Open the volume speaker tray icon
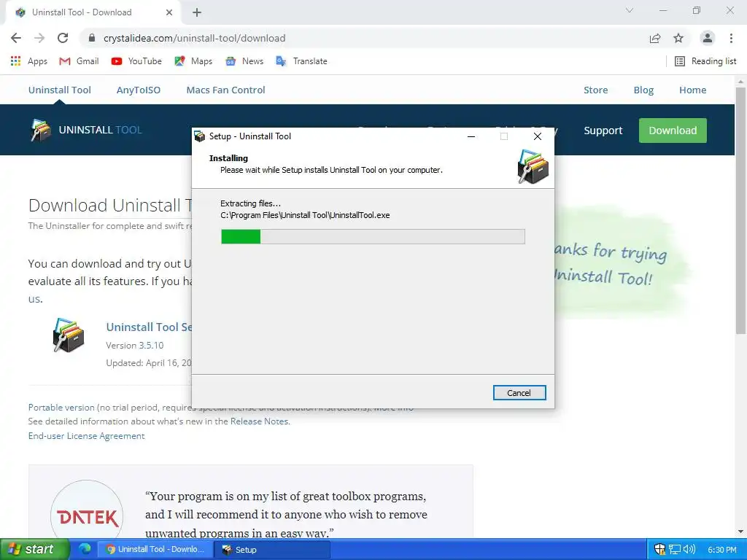The image size is (747, 560). click(689, 550)
